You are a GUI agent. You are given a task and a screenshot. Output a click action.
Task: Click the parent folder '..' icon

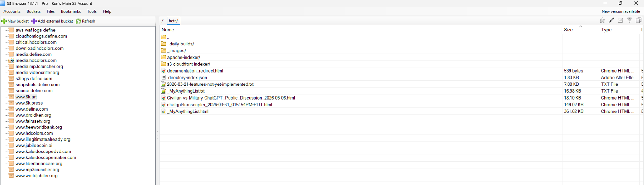click(164, 37)
